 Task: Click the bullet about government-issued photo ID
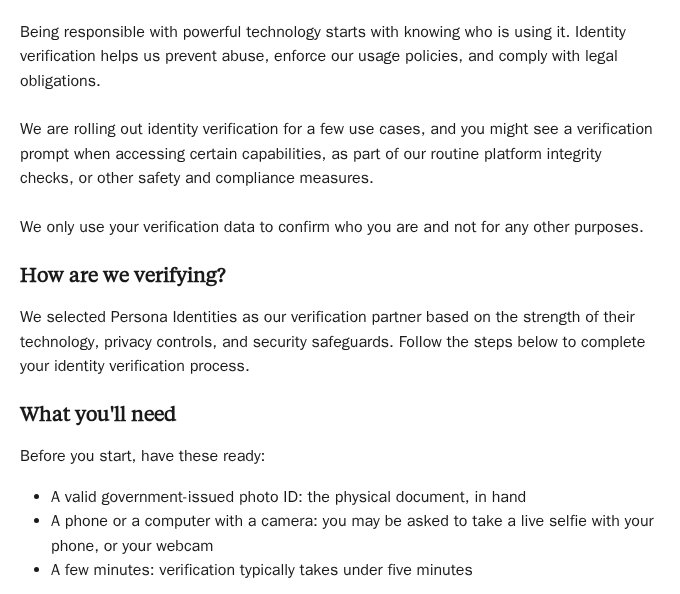pyautogui.click(x=288, y=497)
